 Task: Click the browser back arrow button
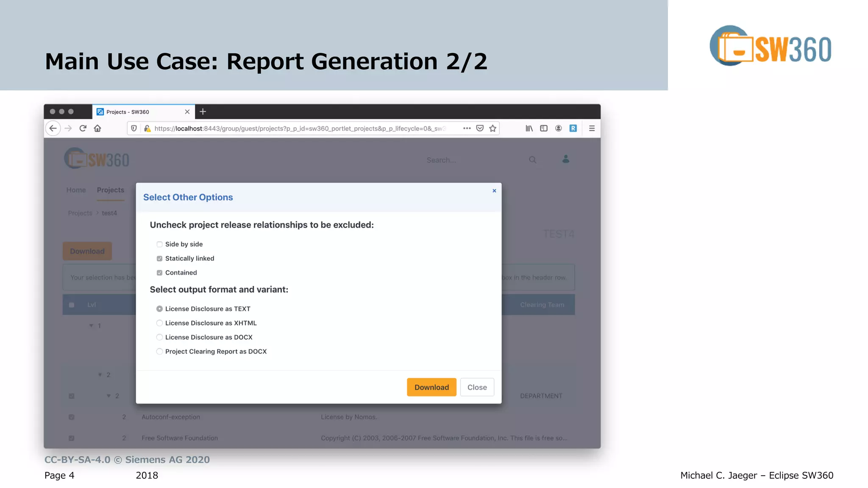53,128
